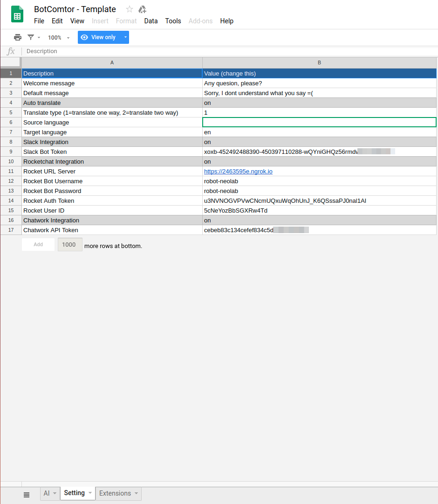Open the 100% zoom dropdown

(x=59, y=38)
